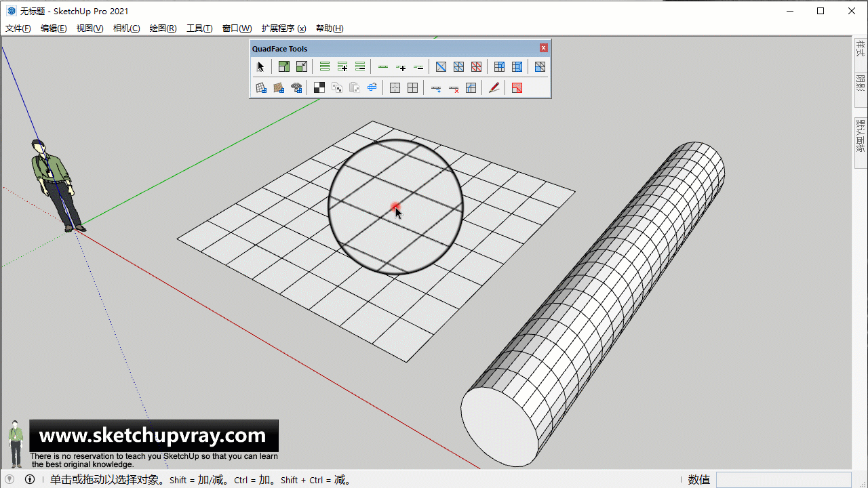Click the 数值 measurements input box
Screen dimensions: 868x488
pos(784,480)
